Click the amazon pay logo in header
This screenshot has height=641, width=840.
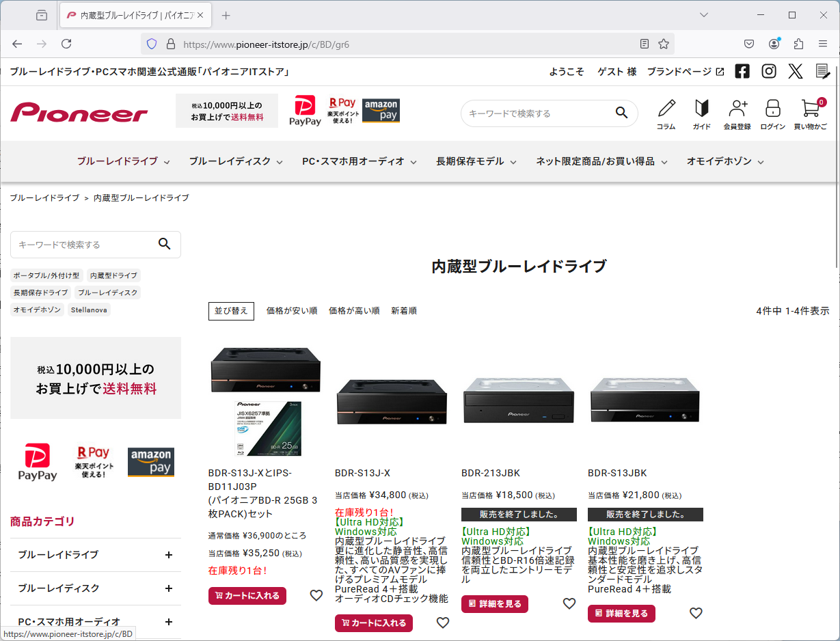pyautogui.click(x=381, y=111)
